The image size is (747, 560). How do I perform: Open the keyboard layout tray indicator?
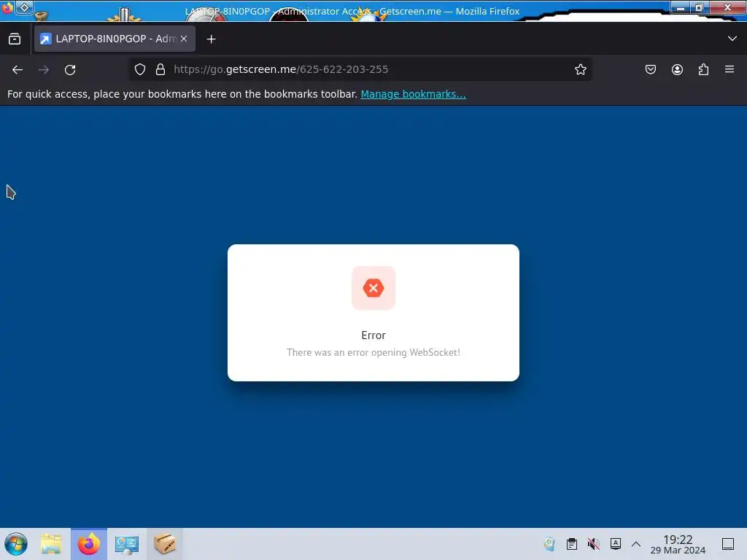(616, 543)
